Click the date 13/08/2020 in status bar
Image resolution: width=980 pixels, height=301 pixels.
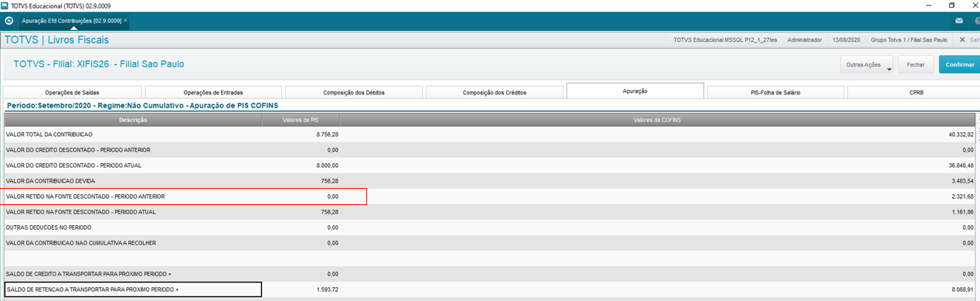click(846, 39)
